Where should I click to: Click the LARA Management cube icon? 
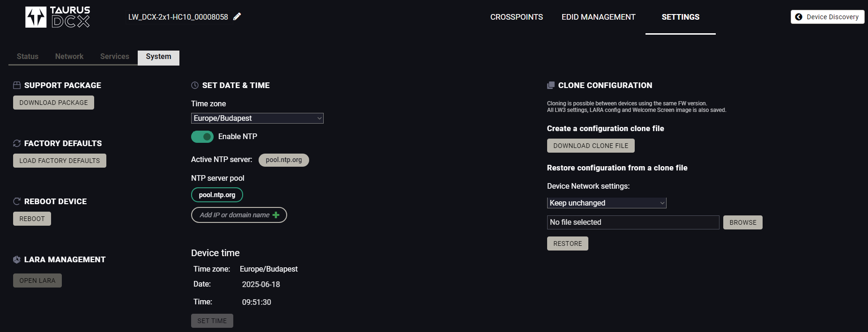pos(17,259)
